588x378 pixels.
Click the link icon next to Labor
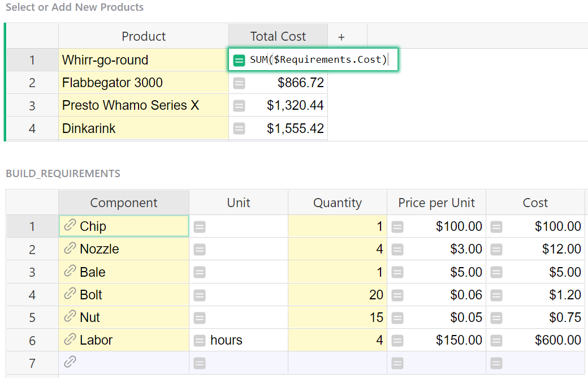click(70, 340)
